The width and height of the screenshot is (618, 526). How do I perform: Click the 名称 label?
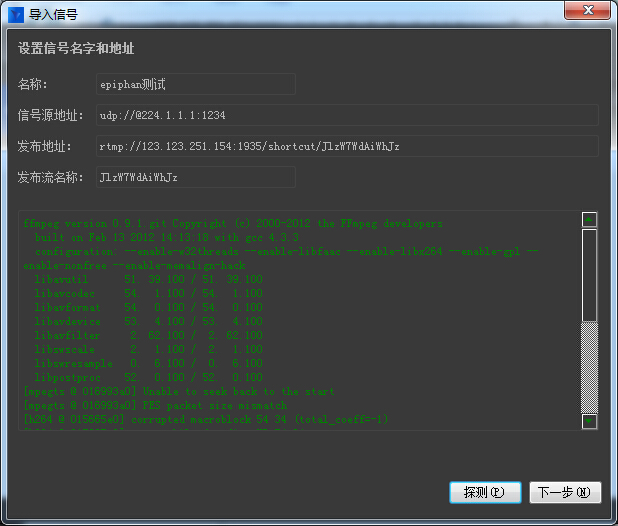[33, 85]
